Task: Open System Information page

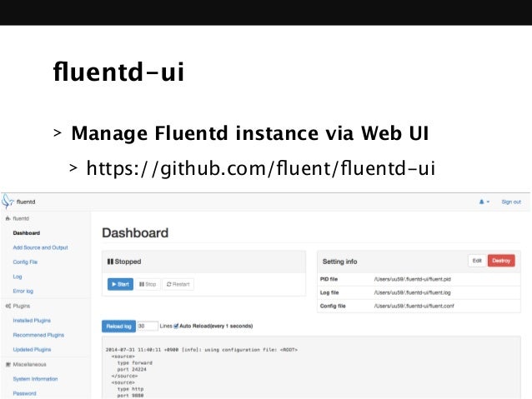Action: [35, 379]
